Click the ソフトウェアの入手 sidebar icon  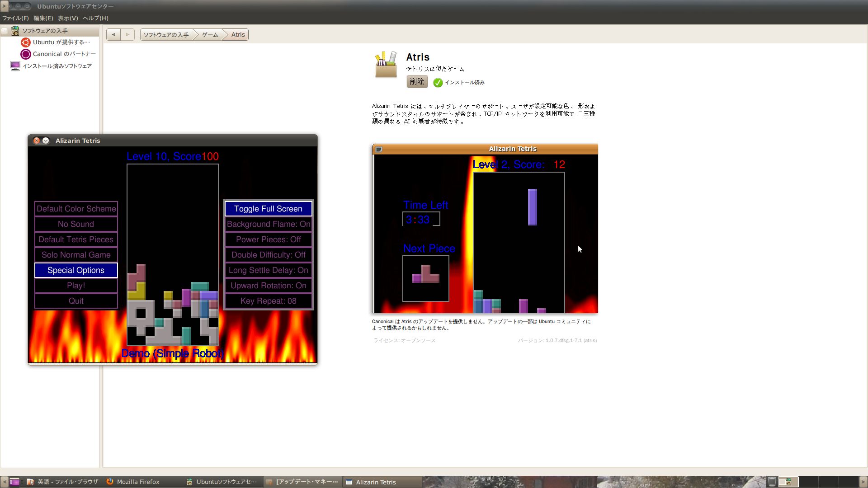(15, 31)
